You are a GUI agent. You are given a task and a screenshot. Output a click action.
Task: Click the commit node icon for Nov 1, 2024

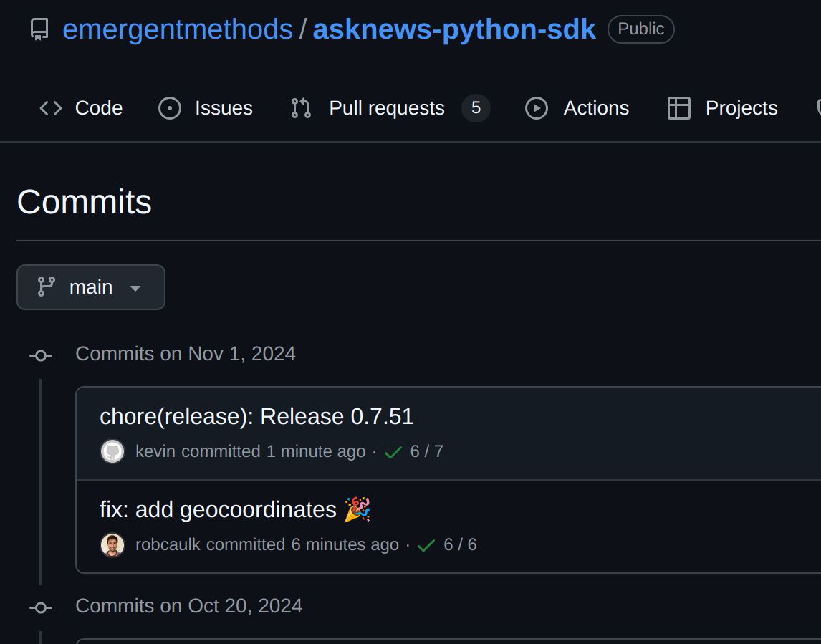[x=41, y=356]
